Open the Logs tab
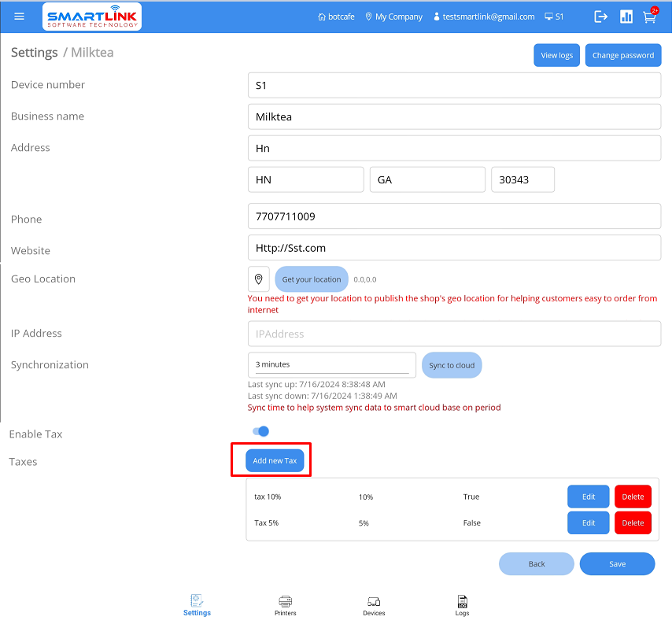 click(462, 605)
